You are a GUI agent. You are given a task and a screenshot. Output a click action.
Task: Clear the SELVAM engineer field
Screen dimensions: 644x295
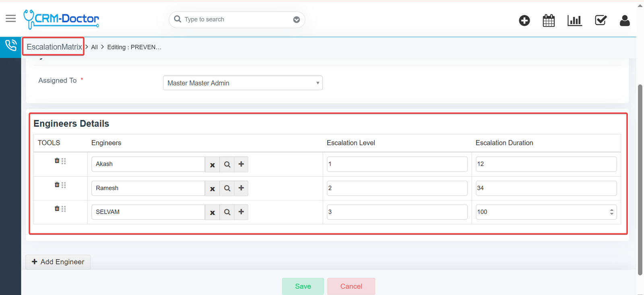click(x=213, y=212)
